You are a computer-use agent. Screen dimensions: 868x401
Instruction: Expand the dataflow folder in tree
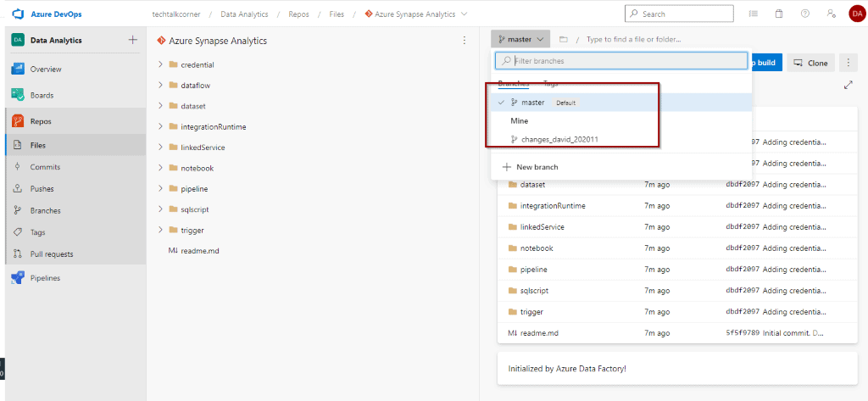click(160, 86)
